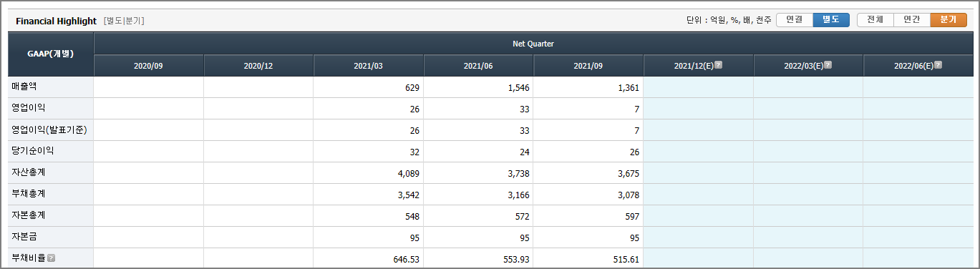The image size is (980, 269).
Task: Click the 매출액 value 629
Action: point(412,87)
